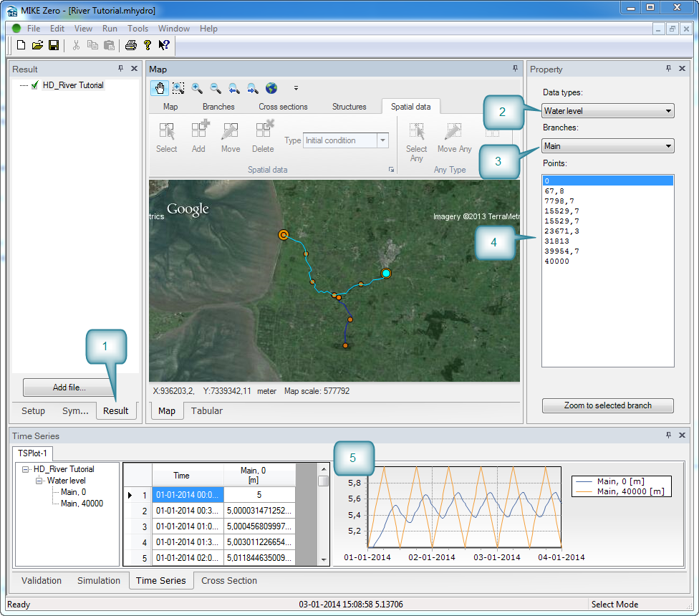The image size is (699, 616).
Task: Select the TSPlot-1 tab
Action: [32, 453]
